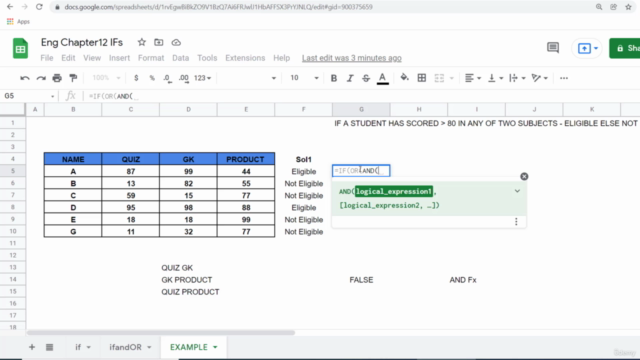
Task: Open the Insert menu
Action: tap(119, 58)
